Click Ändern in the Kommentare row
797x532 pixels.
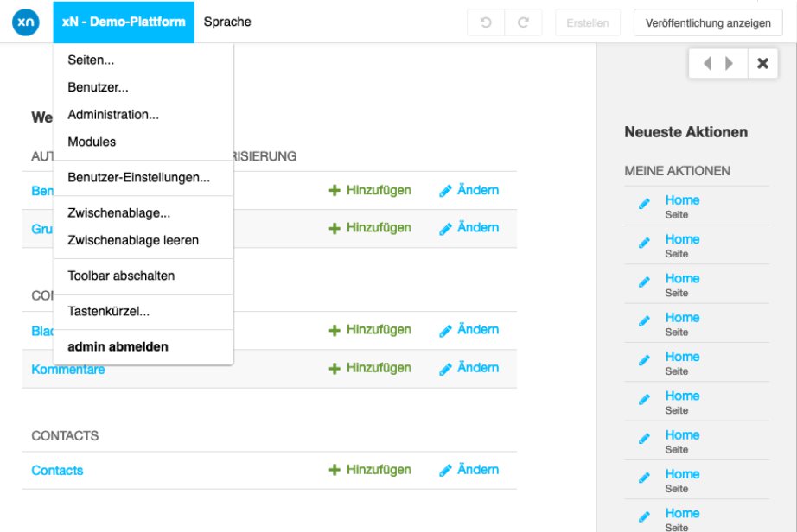point(478,368)
